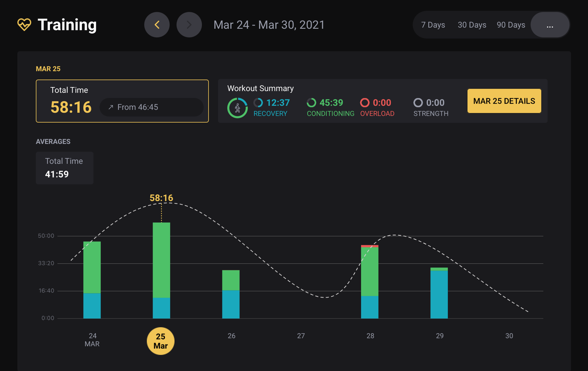Select the 24 MAR date label
Image resolution: width=588 pixels, height=371 pixels.
[92, 340]
